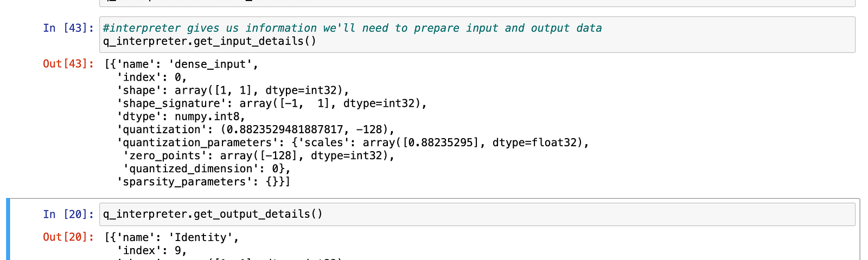Click the Out[20] prompt label
Screen dimensions: 868x260
[x=68, y=237]
